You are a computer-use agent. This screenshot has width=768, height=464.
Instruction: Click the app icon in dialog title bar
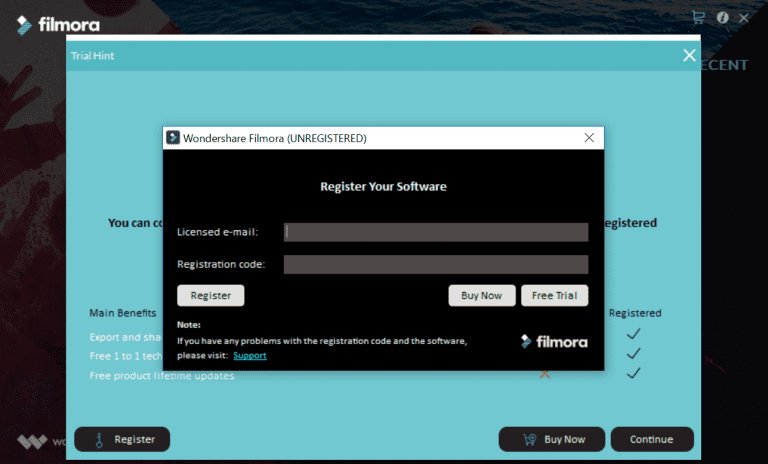point(173,138)
